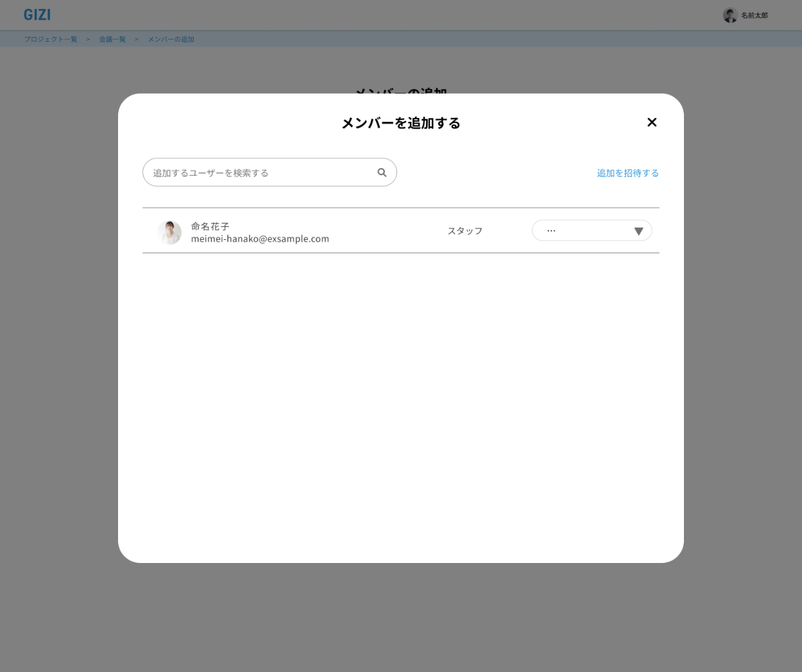Viewport: 802px width, 672px height.
Task: Click the first breadcrumb '>' separator
Action: 88,39
